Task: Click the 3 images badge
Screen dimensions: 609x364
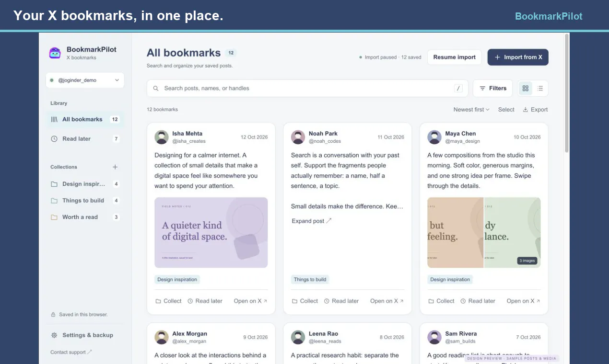Action: 527,261
